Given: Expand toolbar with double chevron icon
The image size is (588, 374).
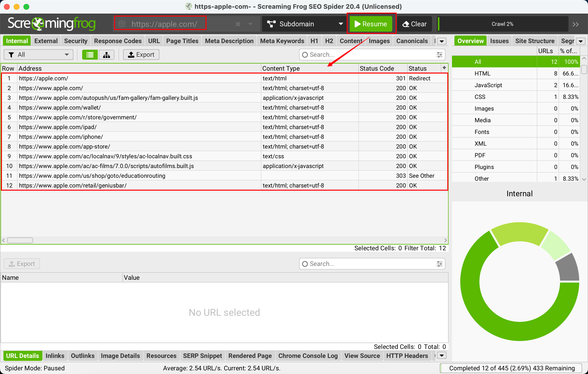Looking at the screenshot, I should [x=575, y=24].
